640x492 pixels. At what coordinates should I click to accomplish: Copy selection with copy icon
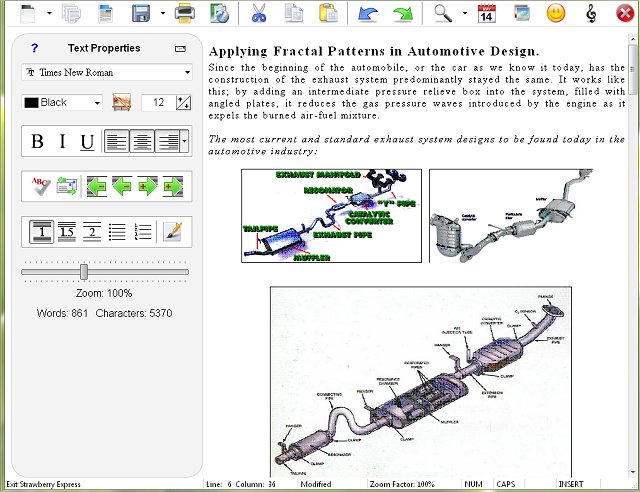(293, 13)
